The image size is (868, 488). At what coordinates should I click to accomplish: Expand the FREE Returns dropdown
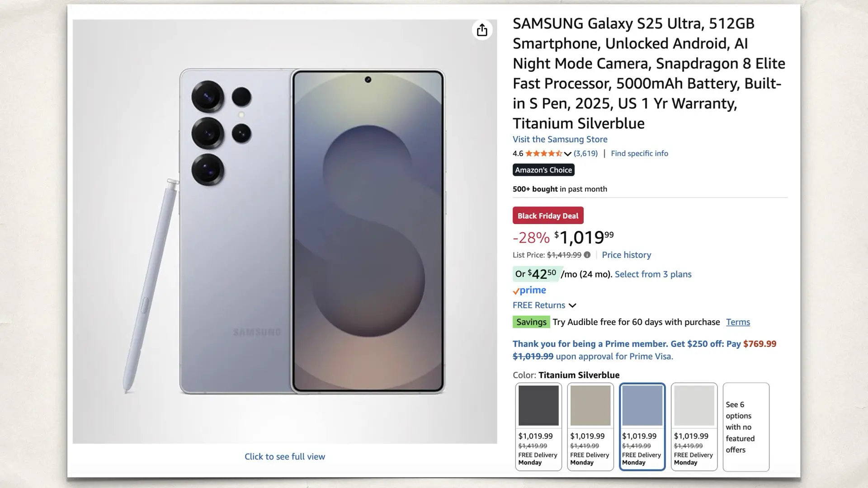(572, 305)
